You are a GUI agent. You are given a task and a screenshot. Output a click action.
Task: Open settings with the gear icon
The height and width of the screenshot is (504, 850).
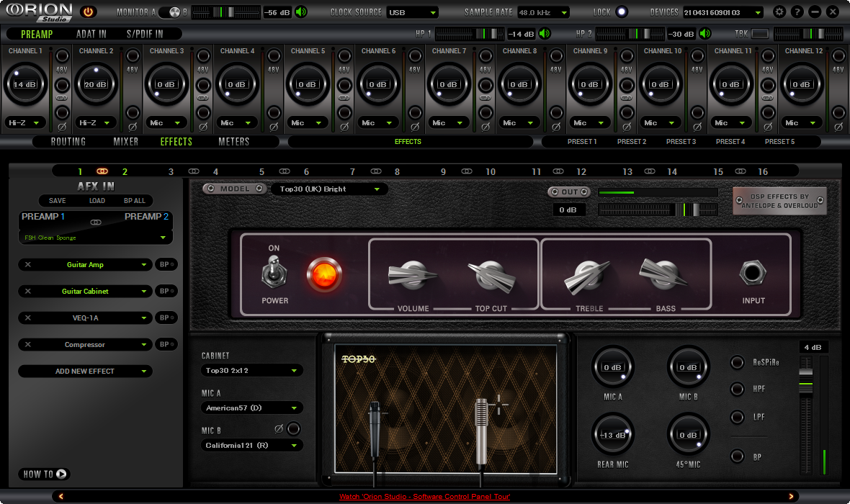point(779,12)
